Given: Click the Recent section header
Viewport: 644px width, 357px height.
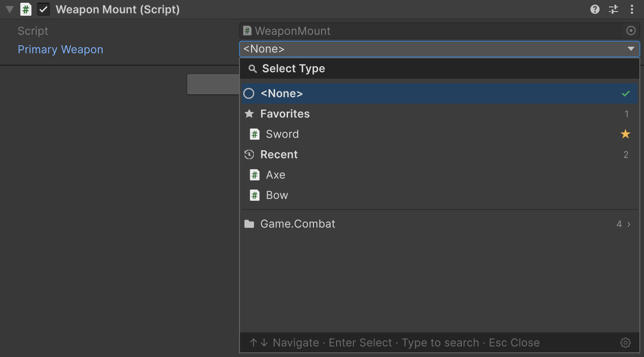Looking at the screenshot, I should tap(440, 154).
